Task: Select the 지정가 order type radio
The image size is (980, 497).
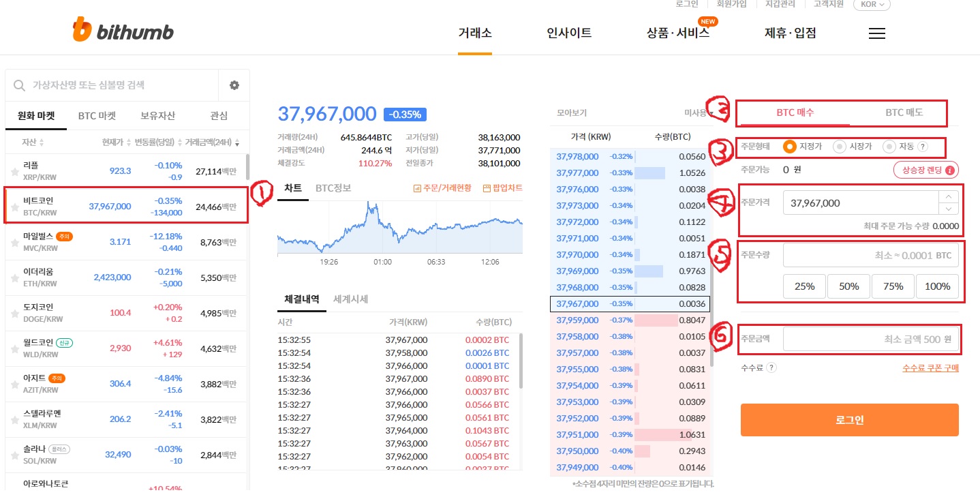Action: [x=790, y=147]
